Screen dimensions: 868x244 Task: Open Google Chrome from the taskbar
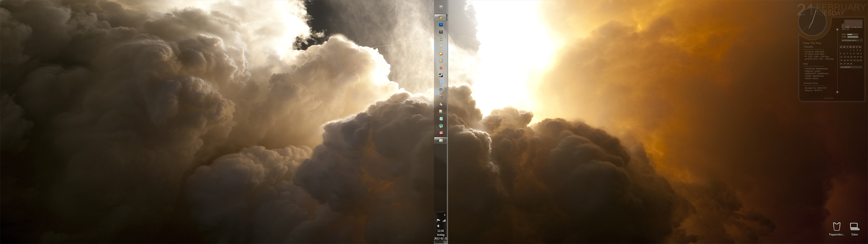click(x=440, y=17)
